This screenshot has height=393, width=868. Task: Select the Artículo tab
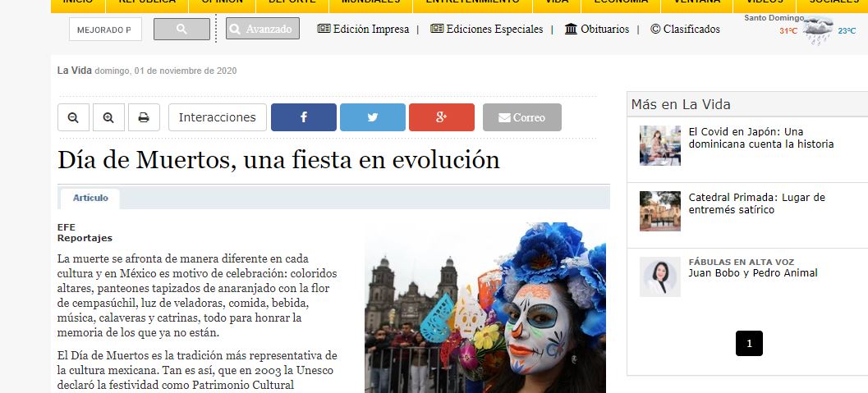coord(90,198)
